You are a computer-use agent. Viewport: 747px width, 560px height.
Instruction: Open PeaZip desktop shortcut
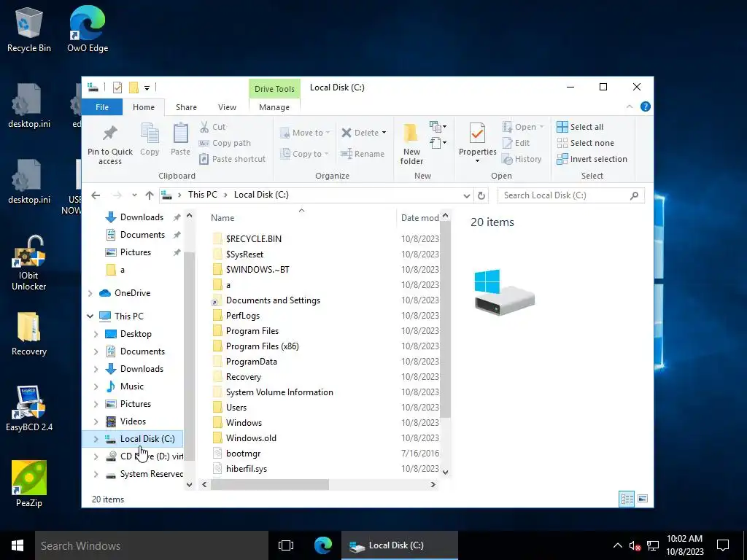coord(29,483)
